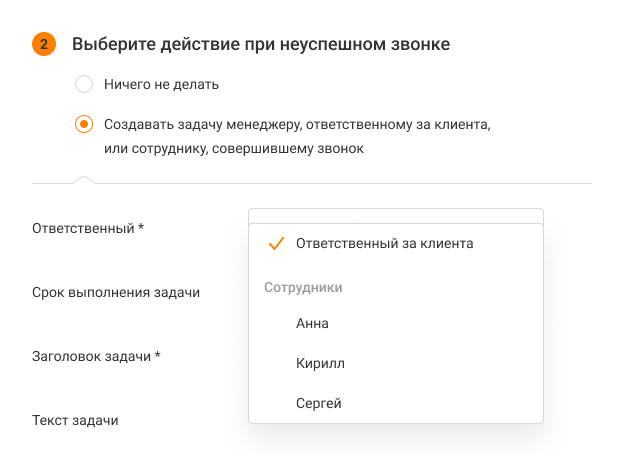The image size is (624, 456).
Task: Select employee Анна from the dropdown
Action: click(312, 324)
